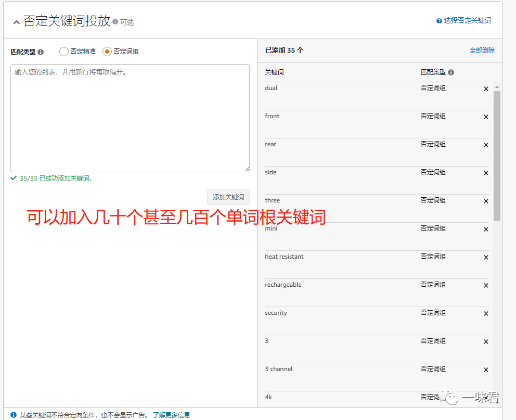The height and width of the screenshot is (420, 516).
Task: Click 全部删除 to remove all keywords
Action: pos(482,50)
